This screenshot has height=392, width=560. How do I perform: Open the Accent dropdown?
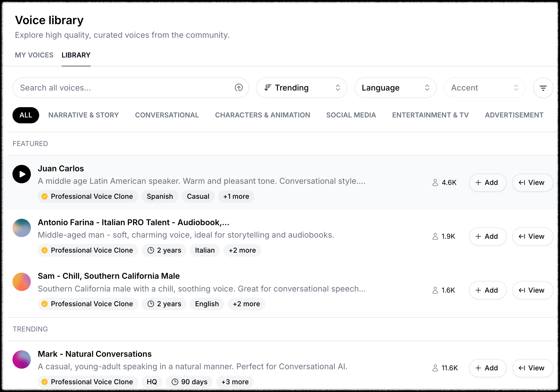(x=485, y=88)
